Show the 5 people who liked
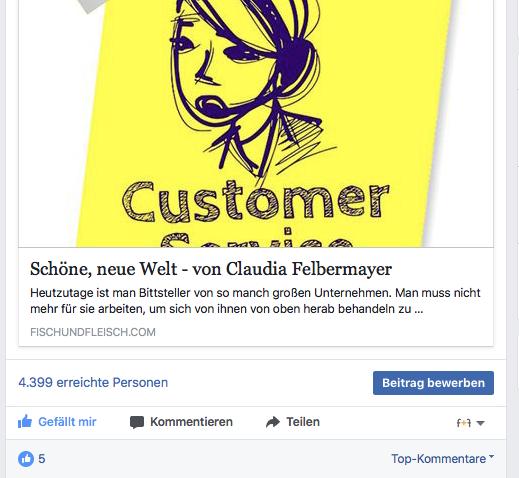This screenshot has width=519, height=478. point(42,459)
